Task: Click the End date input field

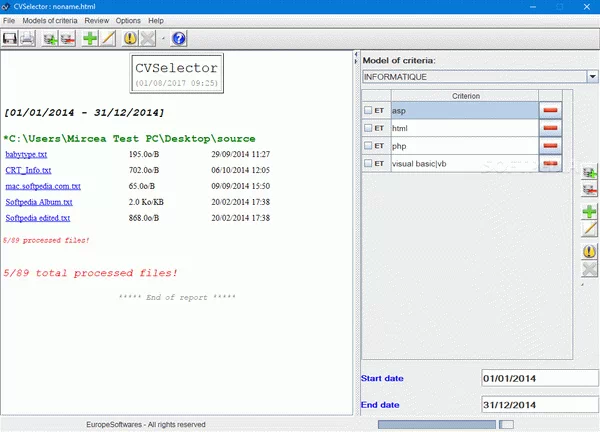Action: [540, 404]
